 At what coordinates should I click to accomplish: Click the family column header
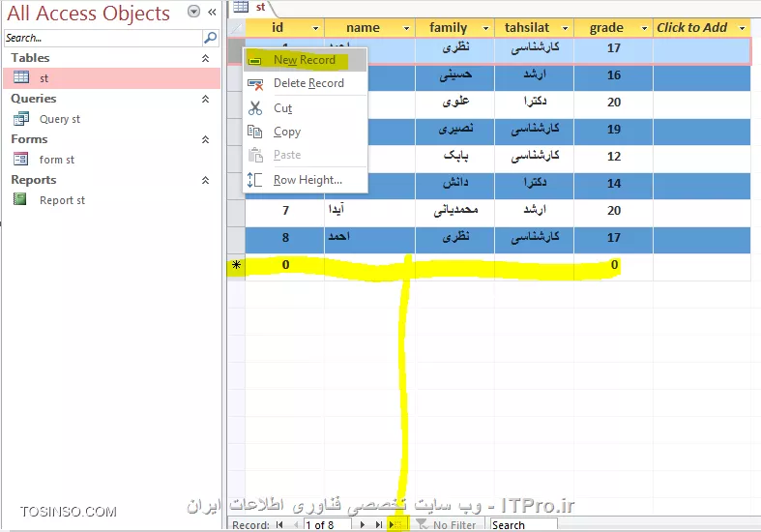pos(454,28)
